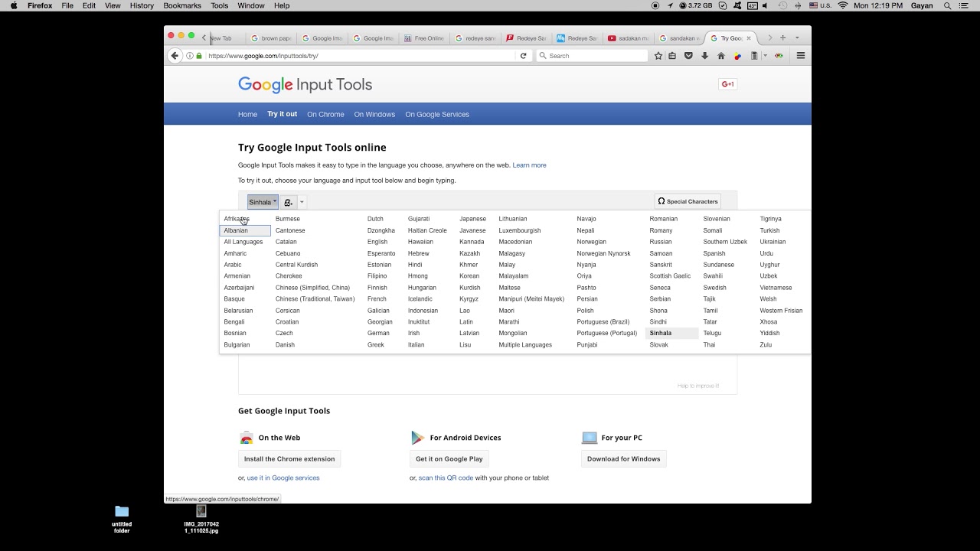Click in the Firefox Search field
The width and height of the screenshot is (980, 551).
tap(592, 56)
